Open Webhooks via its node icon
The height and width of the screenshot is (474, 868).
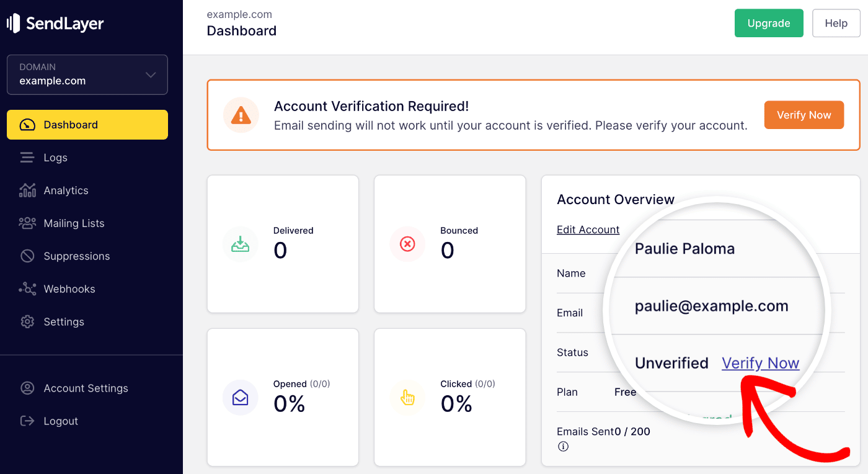point(27,288)
